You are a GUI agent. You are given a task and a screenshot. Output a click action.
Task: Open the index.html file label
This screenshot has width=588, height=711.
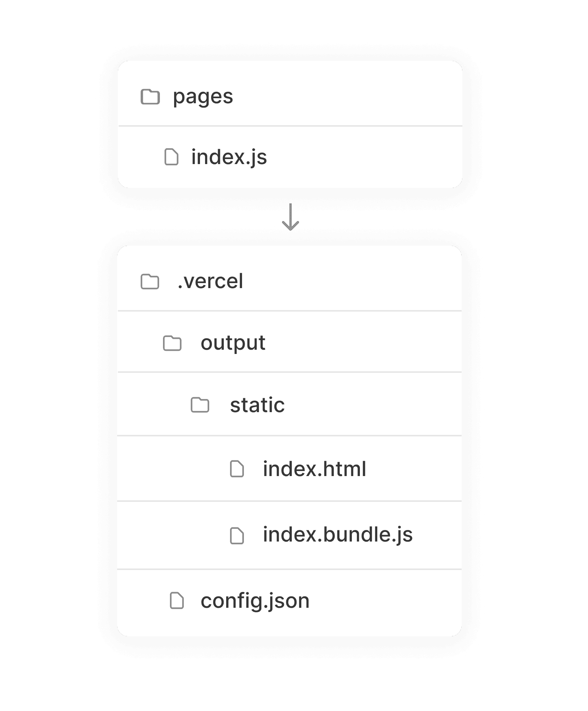coord(314,469)
